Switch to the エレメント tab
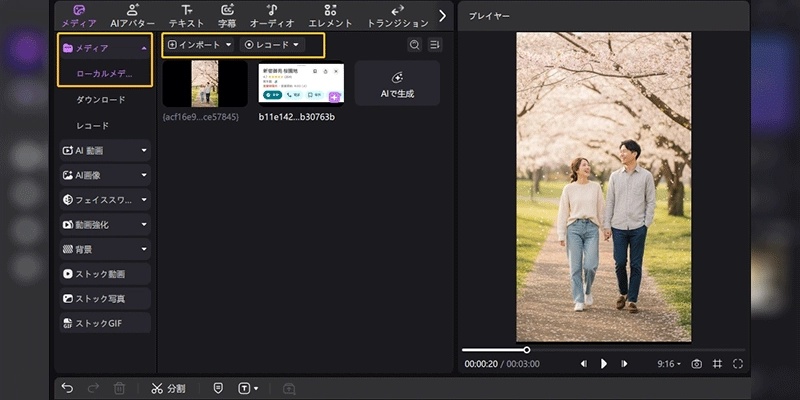This screenshot has height=400, width=800. (x=330, y=16)
